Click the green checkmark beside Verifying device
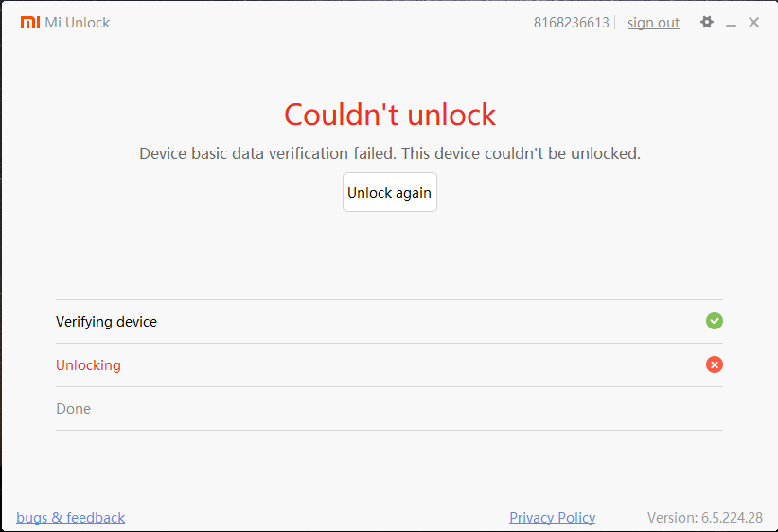Image resolution: width=778 pixels, height=532 pixels. (714, 321)
